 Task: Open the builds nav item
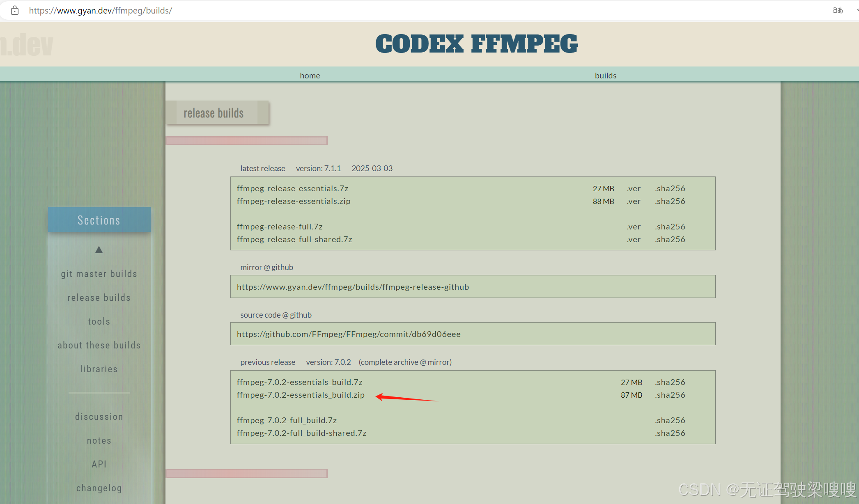click(x=606, y=76)
